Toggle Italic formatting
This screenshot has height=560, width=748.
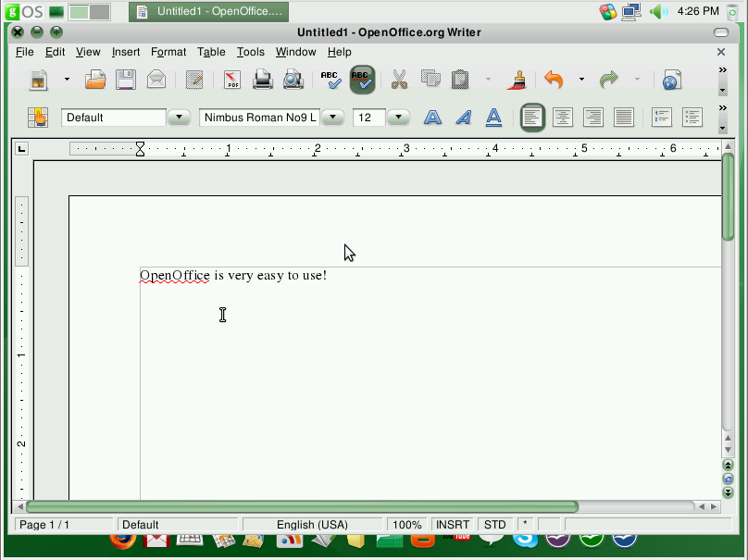(463, 118)
